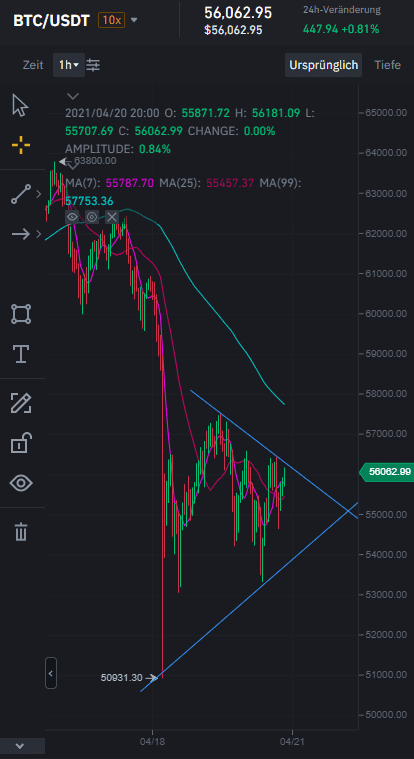Select the rectangle shape tool
Screen dimensions: 414x759
21,314
